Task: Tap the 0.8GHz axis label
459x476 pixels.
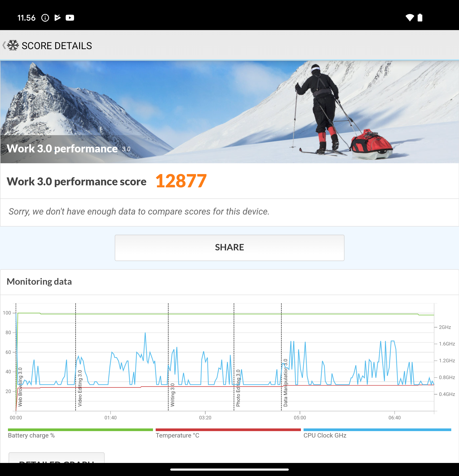Action: (x=447, y=377)
